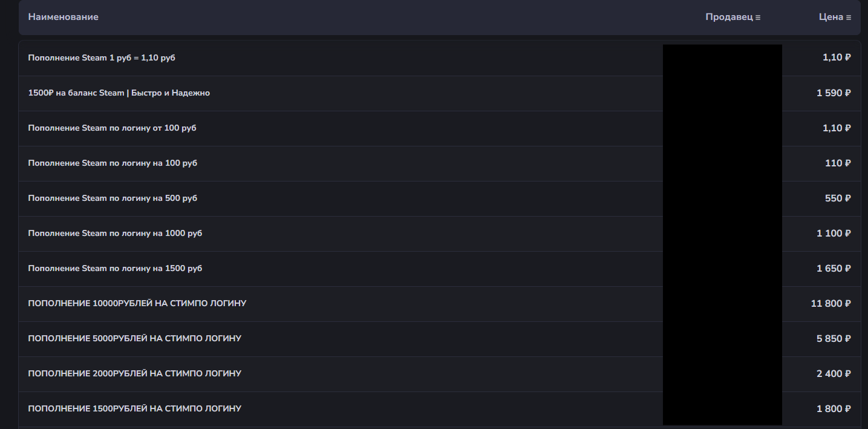This screenshot has height=429, width=868.
Task: Click the 11 800 ₽ price
Action: click(831, 304)
